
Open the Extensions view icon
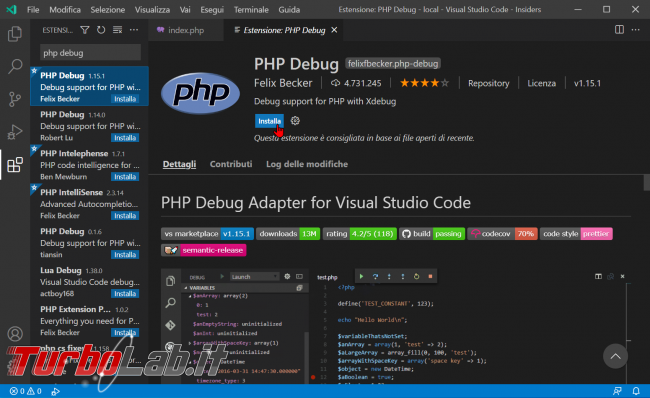pyautogui.click(x=15, y=165)
